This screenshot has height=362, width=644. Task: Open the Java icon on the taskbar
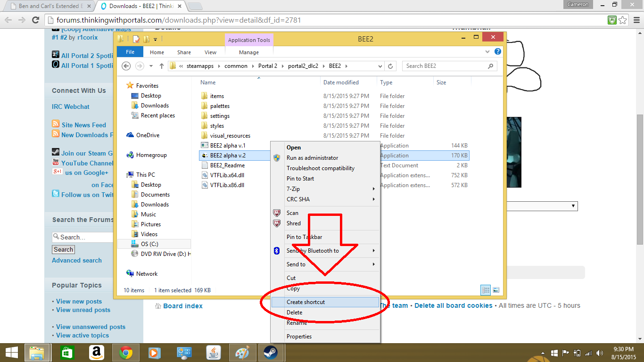(214, 353)
